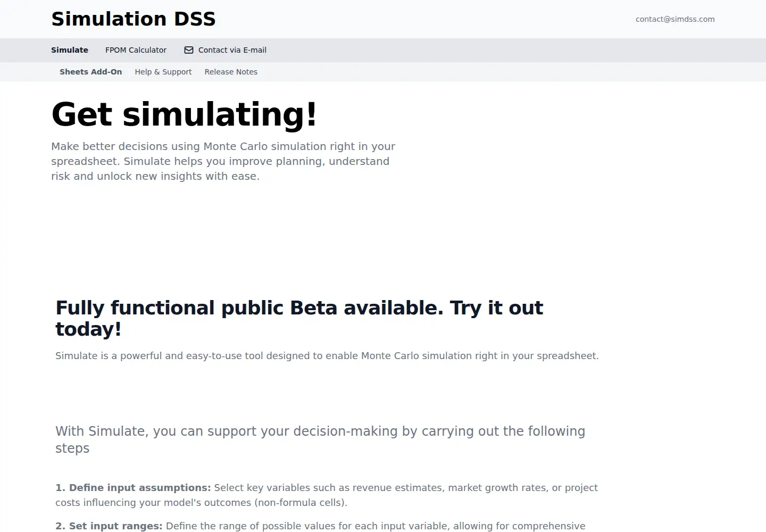766x532 pixels.
Task: Click the contact@simdss.com email address
Action: (675, 19)
